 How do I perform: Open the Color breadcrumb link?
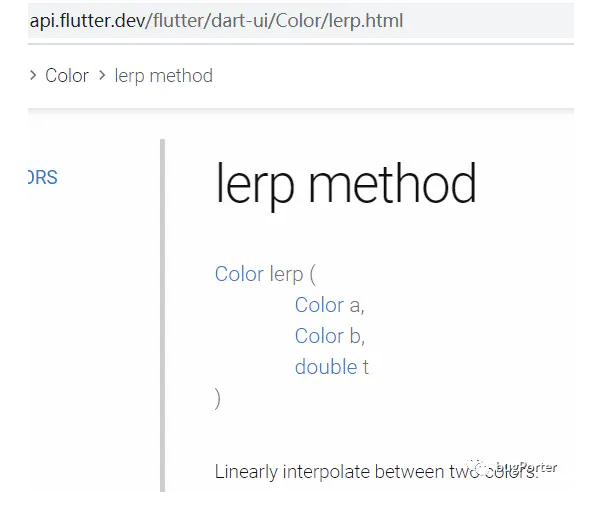tap(67, 76)
